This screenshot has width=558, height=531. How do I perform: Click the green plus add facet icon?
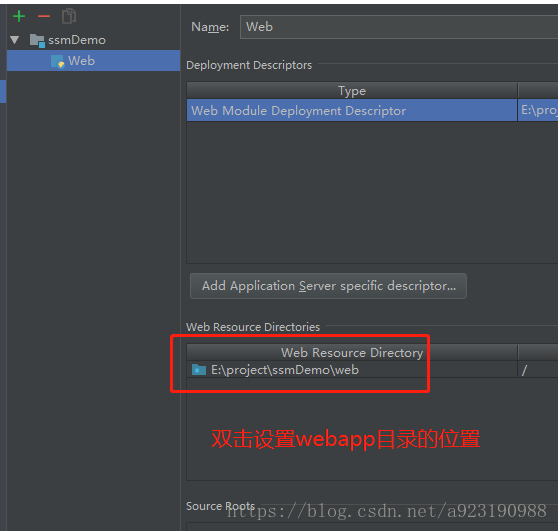click(x=19, y=16)
